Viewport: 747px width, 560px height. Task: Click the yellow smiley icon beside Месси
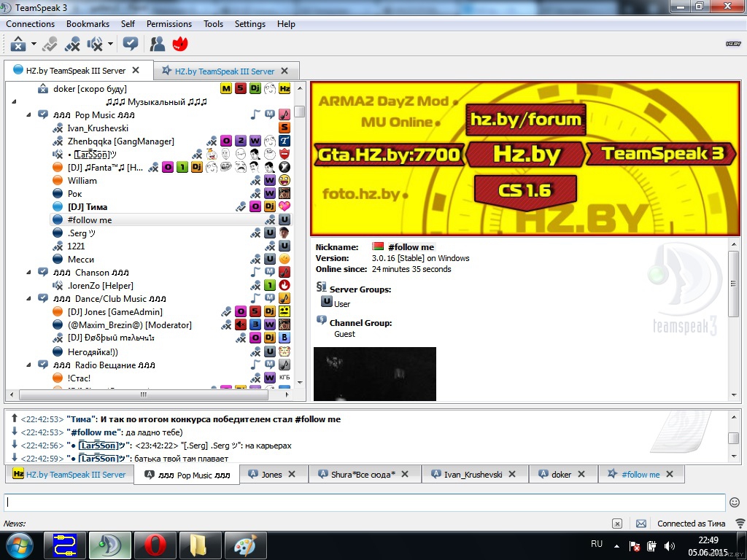point(285,259)
